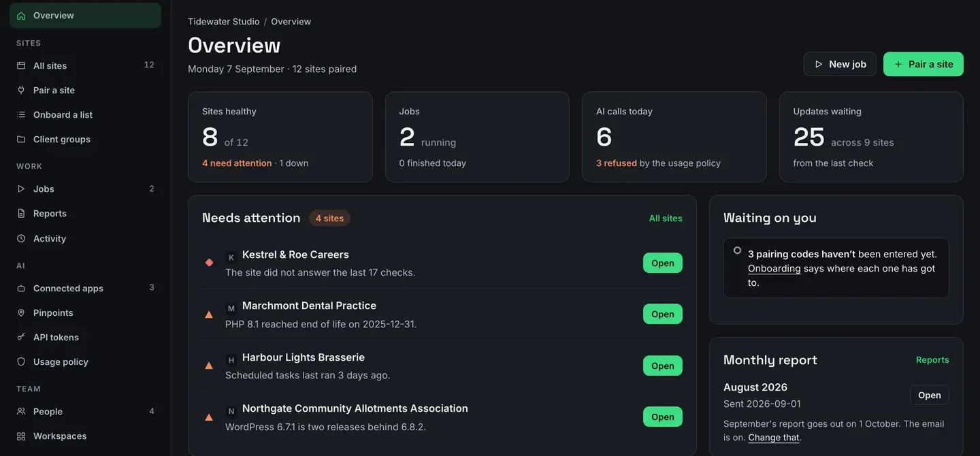Click the shield icon beside Usage policy
This screenshot has width=980, height=456.
21,362
